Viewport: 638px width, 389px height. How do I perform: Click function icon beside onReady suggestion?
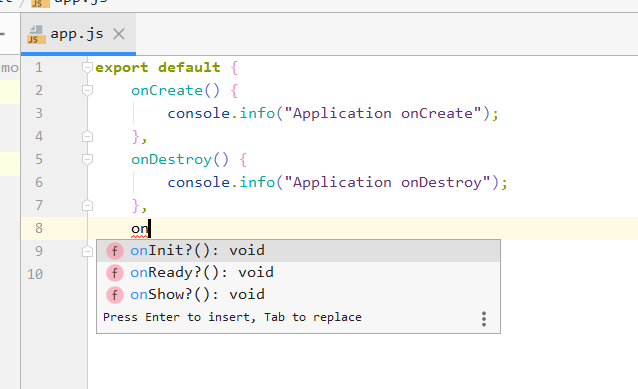[115, 273]
